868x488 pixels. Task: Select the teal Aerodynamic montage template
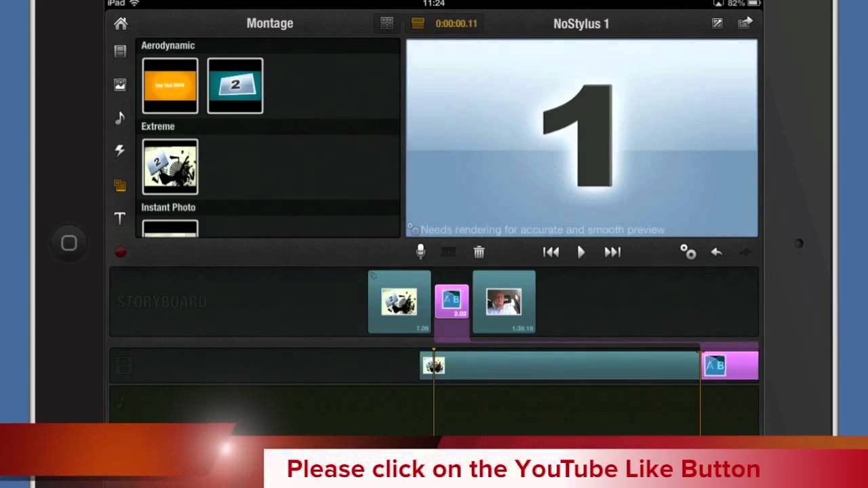click(235, 85)
